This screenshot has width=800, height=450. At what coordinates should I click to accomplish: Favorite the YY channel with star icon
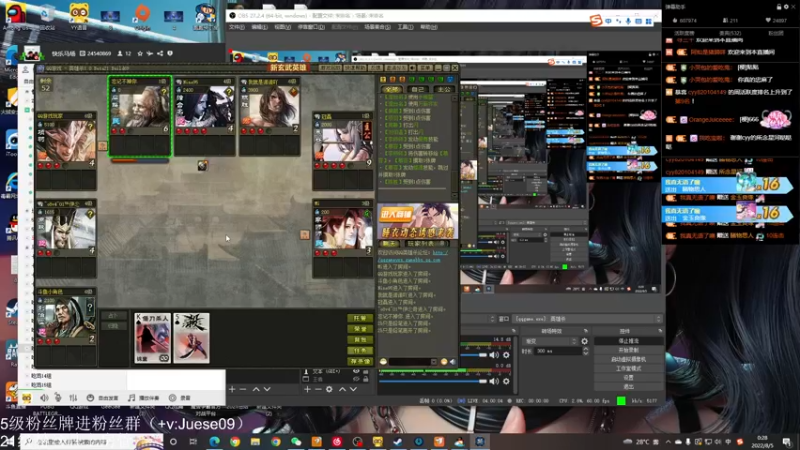pyautogui.click(x=140, y=53)
